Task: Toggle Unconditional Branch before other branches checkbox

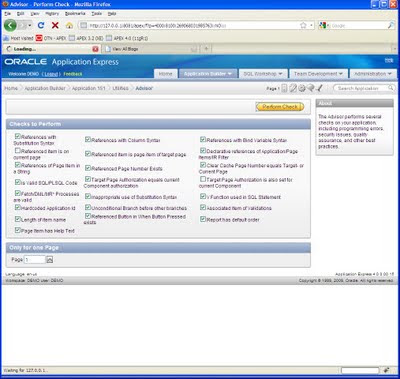Action: (88, 207)
